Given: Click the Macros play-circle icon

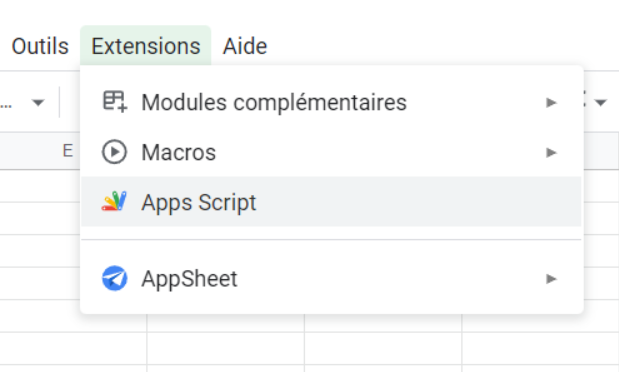Looking at the screenshot, I should click(114, 152).
